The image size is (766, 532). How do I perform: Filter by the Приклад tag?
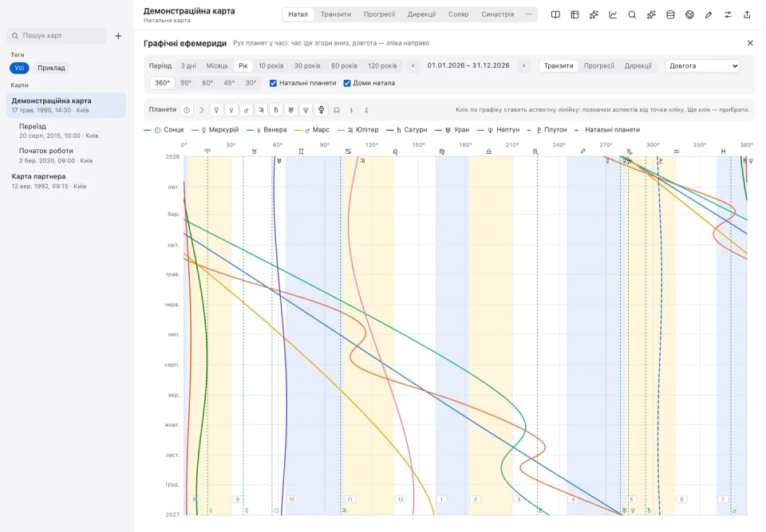[51, 68]
